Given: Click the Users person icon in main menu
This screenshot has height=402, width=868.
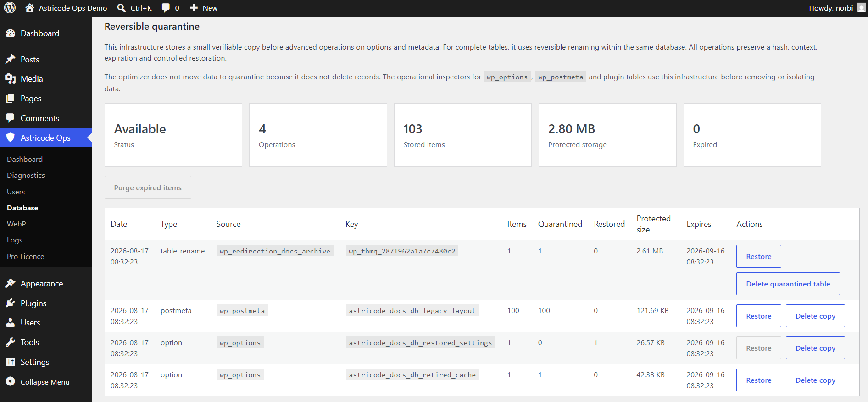Looking at the screenshot, I should tap(10, 322).
